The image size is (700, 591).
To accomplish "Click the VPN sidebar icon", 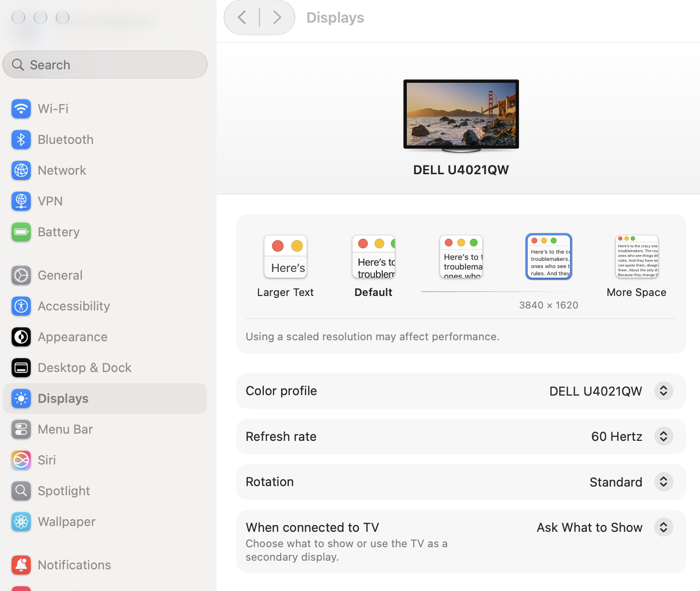I will point(21,201).
